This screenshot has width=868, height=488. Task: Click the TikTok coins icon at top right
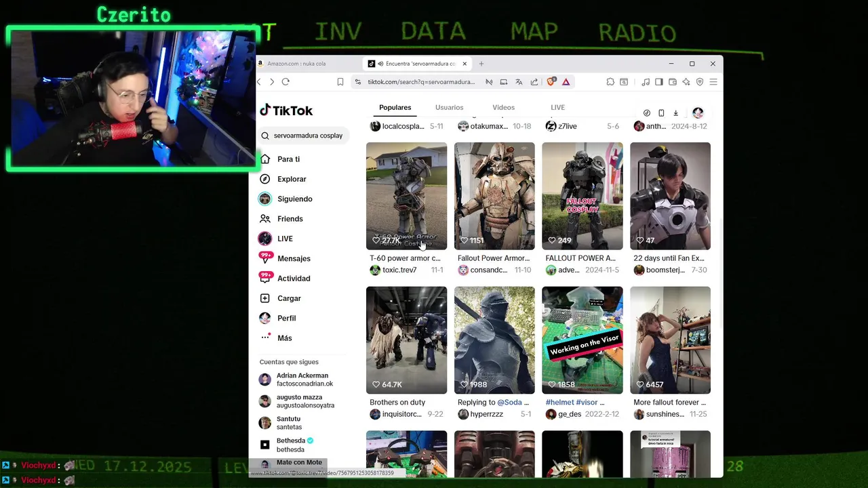pos(646,113)
